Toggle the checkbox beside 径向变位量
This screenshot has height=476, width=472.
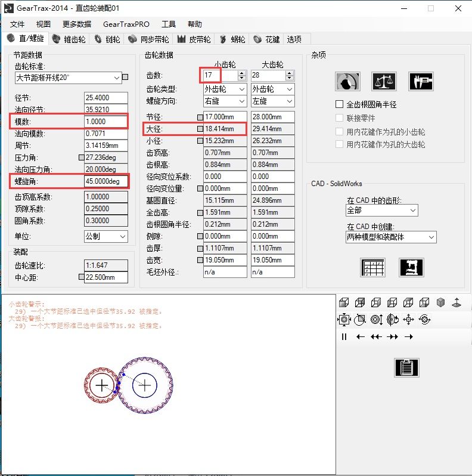tap(200, 188)
